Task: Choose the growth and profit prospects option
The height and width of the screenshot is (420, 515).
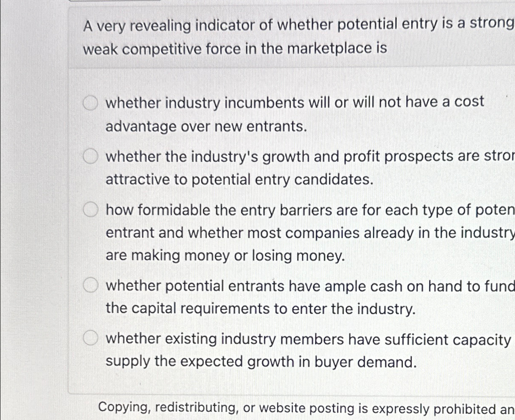Action: click(x=90, y=157)
